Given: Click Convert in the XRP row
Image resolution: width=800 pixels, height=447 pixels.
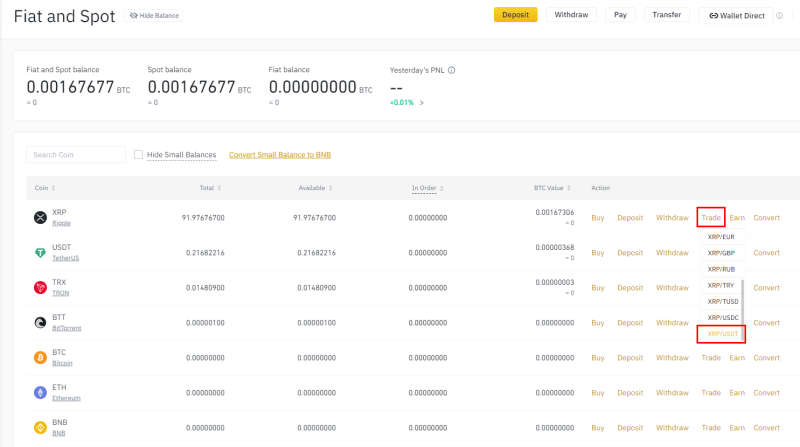Looking at the screenshot, I should 766,218.
